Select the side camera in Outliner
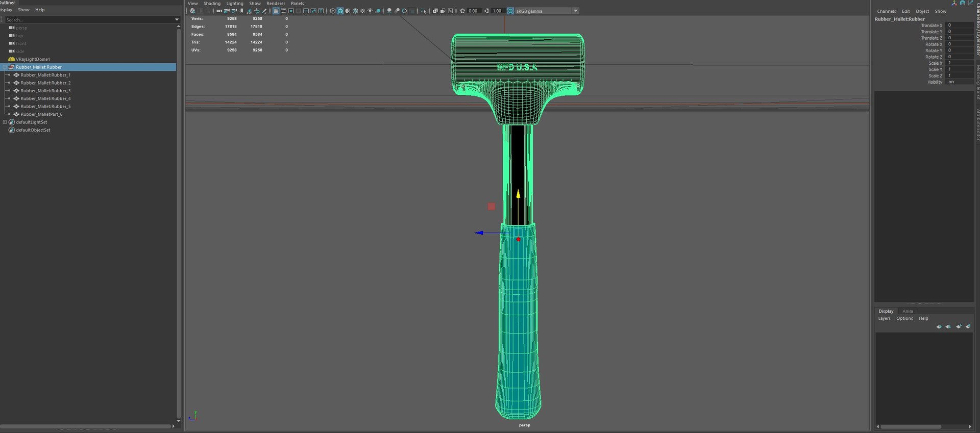 point(20,51)
